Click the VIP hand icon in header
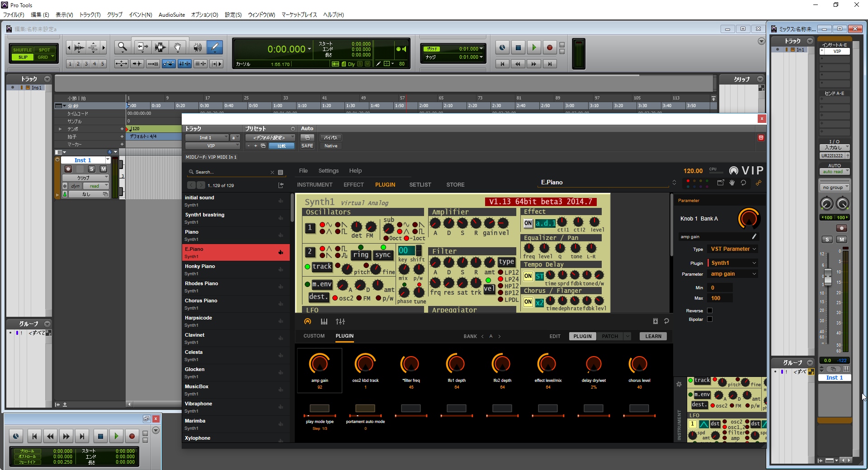Viewport: 868px width, 470px height. click(732, 183)
